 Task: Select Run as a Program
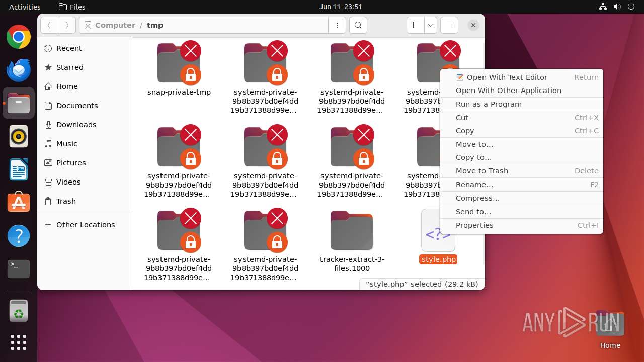[x=522, y=104]
